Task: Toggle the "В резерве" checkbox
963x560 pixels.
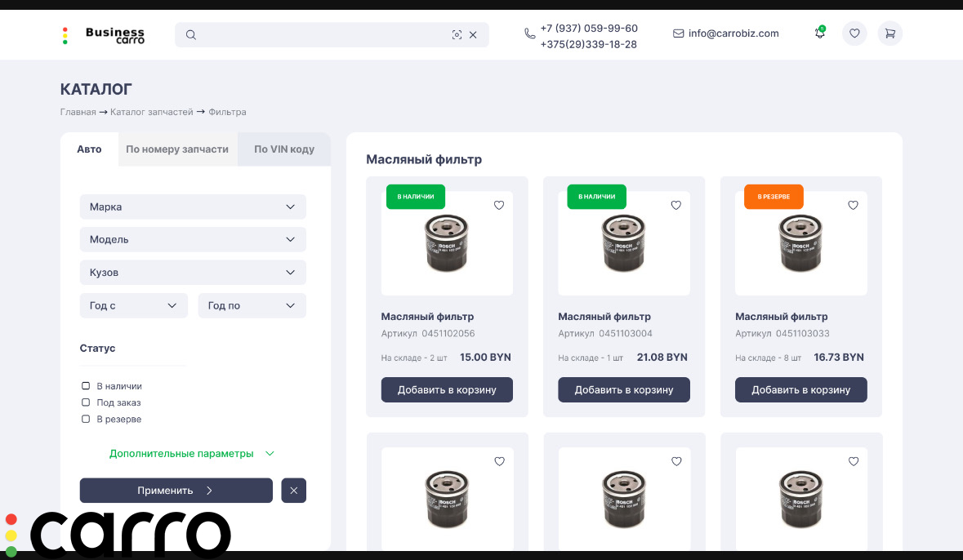Action: point(86,419)
